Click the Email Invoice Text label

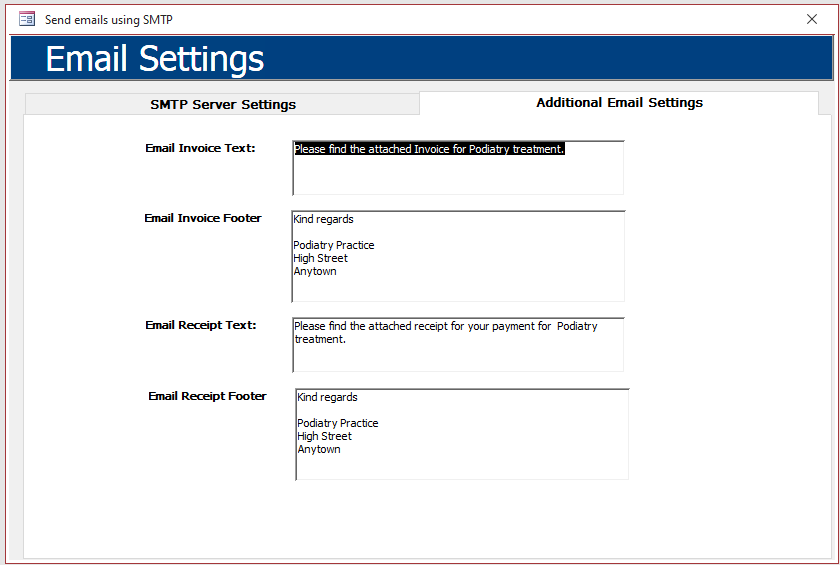(x=200, y=148)
